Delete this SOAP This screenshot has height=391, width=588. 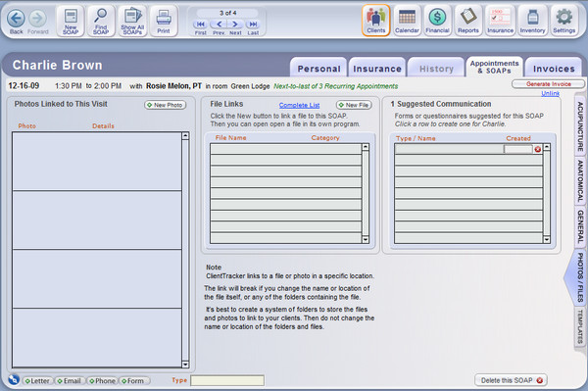[x=512, y=380]
